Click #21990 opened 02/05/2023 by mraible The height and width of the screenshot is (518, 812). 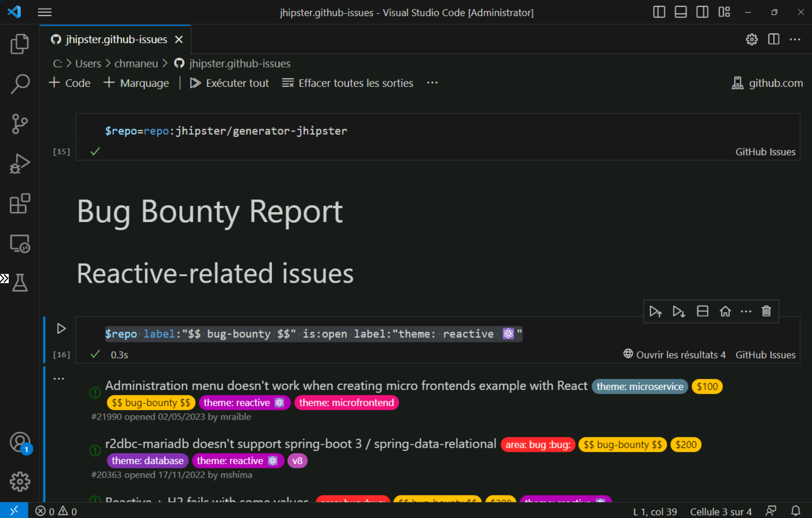(x=171, y=417)
